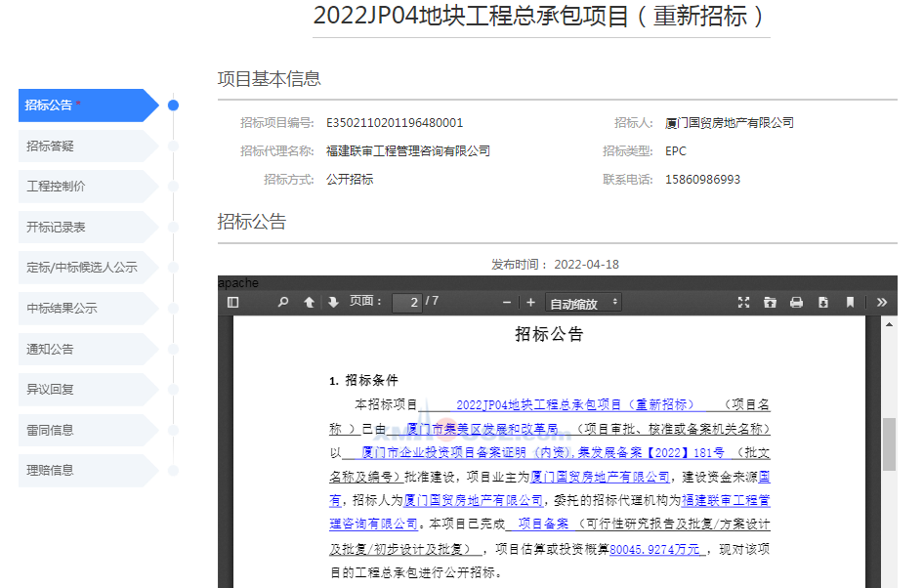The width and height of the screenshot is (923, 588).
Task: Open the 自动缩放 zoom dropdown
Action: (x=584, y=304)
